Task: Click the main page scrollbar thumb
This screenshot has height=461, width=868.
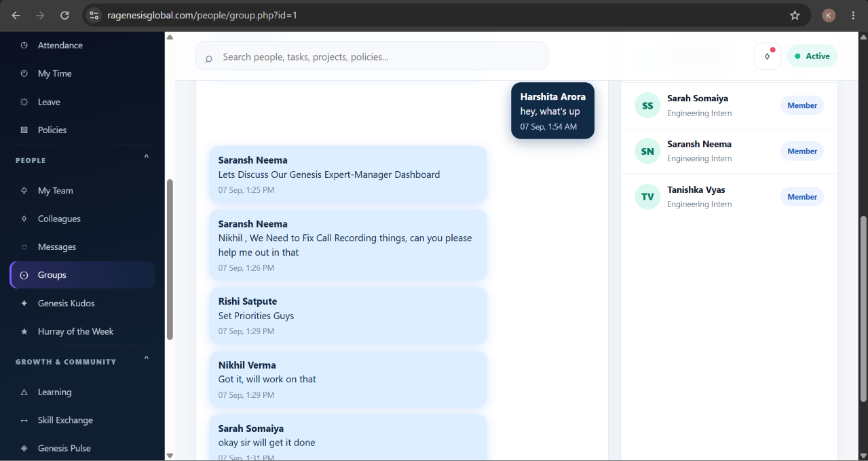Action: 863,309
